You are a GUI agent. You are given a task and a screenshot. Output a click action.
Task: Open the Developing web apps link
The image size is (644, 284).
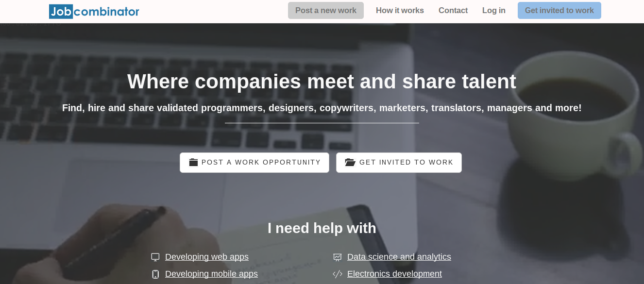207,257
